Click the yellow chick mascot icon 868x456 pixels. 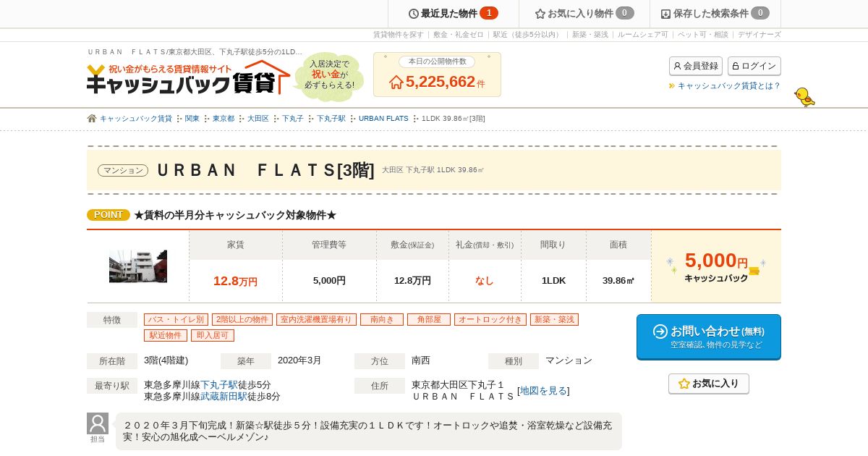[804, 97]
